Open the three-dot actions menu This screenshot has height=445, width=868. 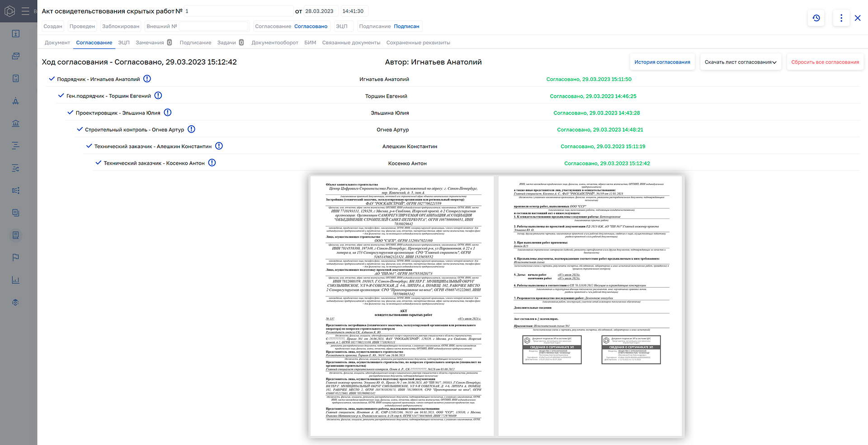841,18
